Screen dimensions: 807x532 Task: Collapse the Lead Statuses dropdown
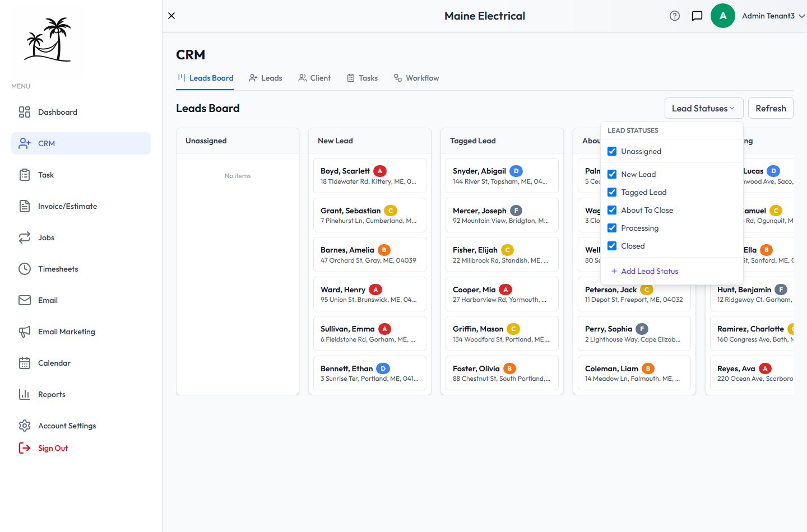click(704, 108)
